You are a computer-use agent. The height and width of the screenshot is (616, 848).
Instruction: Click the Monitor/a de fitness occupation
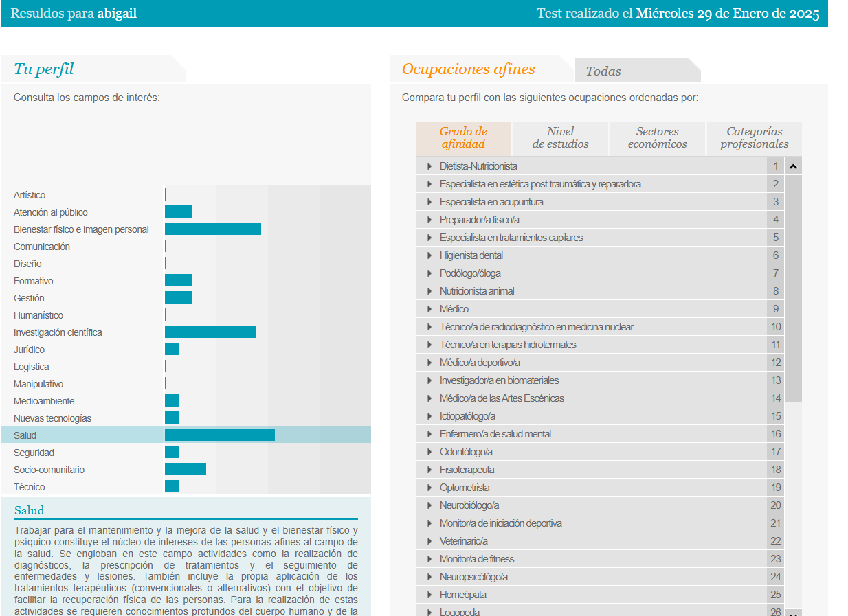(477, 559)
